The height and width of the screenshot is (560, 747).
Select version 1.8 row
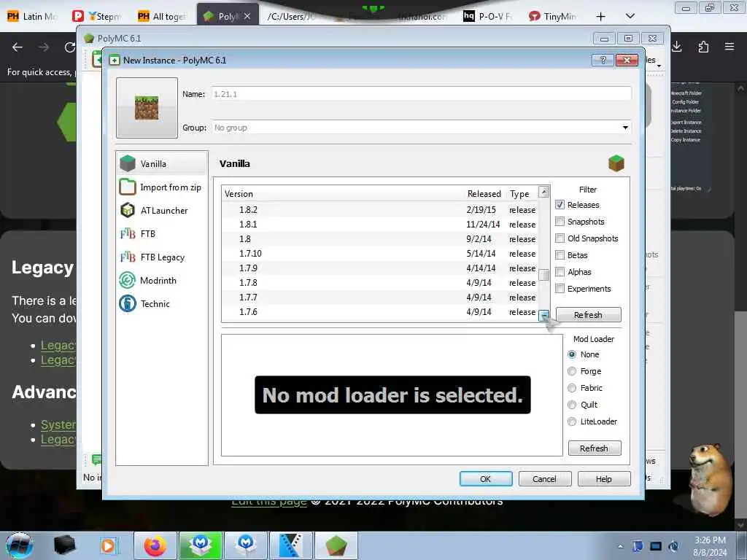coord(380,239)
